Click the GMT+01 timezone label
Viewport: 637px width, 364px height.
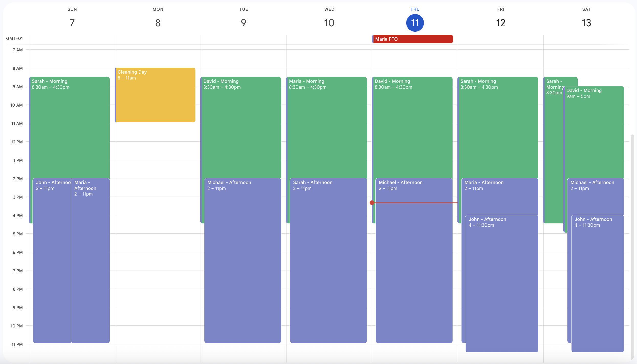[x=15, y=38]
